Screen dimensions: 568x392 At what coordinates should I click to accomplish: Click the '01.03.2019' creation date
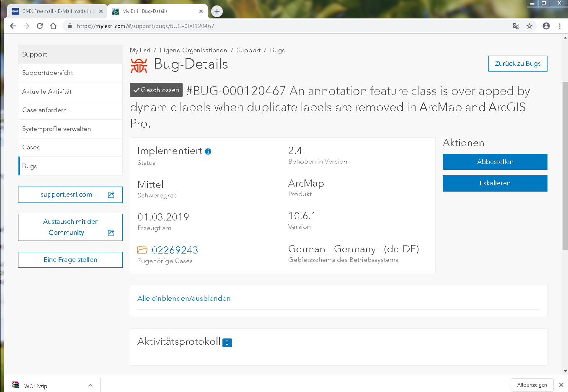[163, 217]
